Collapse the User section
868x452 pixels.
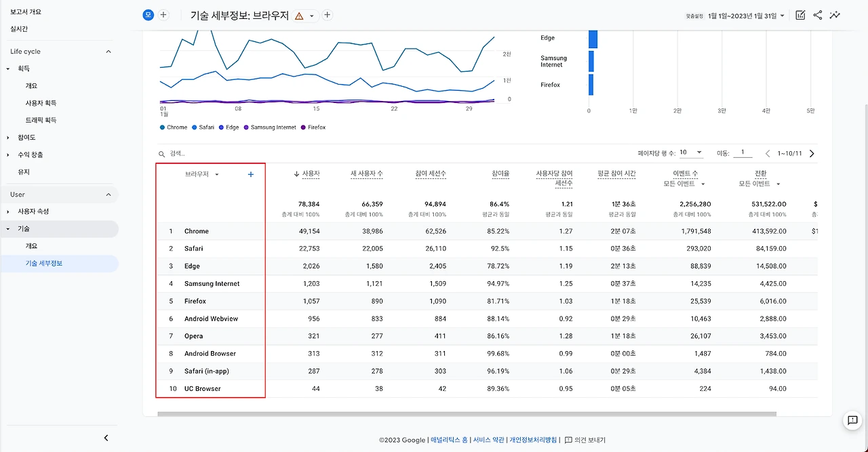coord(108,194)
